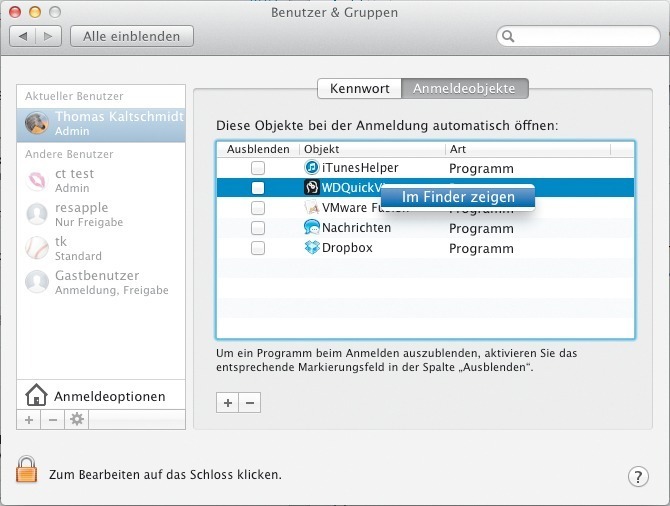The width and height of the screenshot is (670, 506).
Task: Choose Im Finder zeigen from context menu
Action: (x=458, y=197)
